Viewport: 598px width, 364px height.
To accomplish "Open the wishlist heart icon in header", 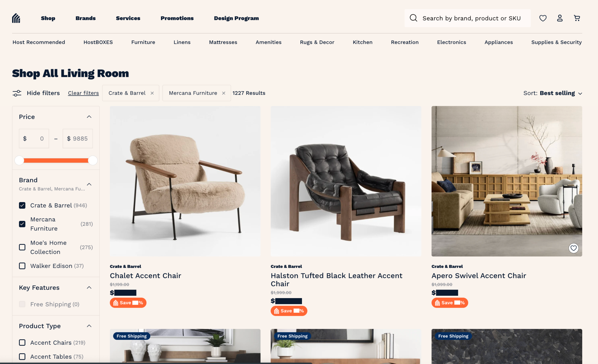I will [543, 18].
